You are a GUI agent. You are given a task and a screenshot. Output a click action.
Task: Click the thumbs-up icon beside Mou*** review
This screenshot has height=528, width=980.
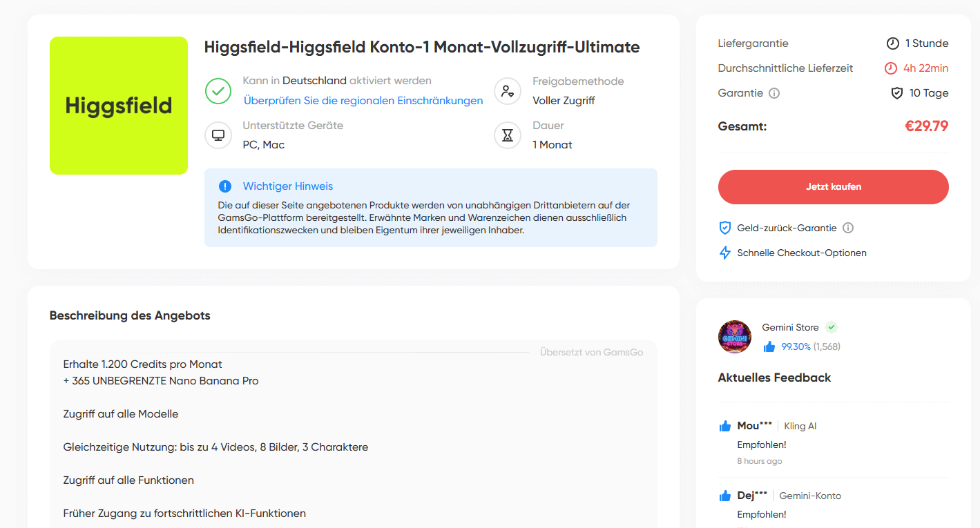pos(725,426)
